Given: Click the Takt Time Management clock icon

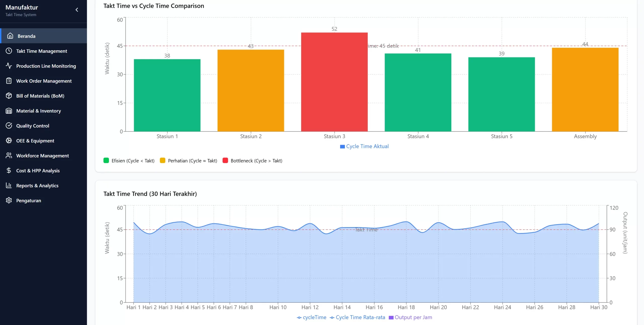Looking at the screenshot, I should (9, 51).
